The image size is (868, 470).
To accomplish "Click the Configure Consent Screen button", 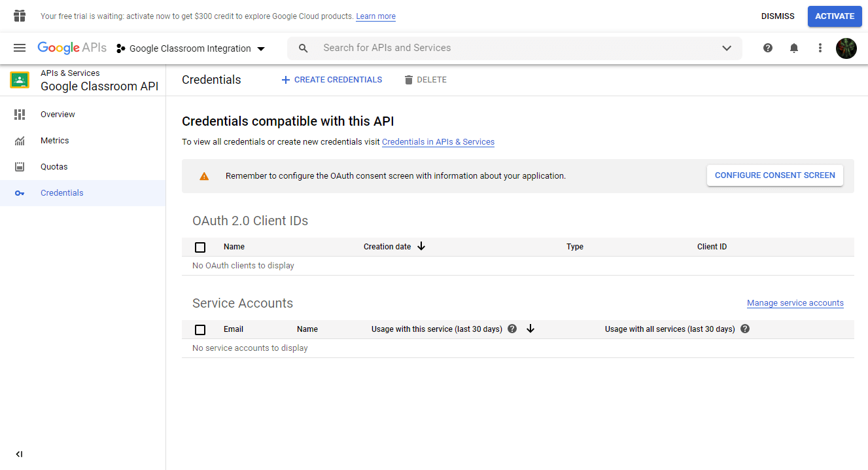I will (774, 175).
